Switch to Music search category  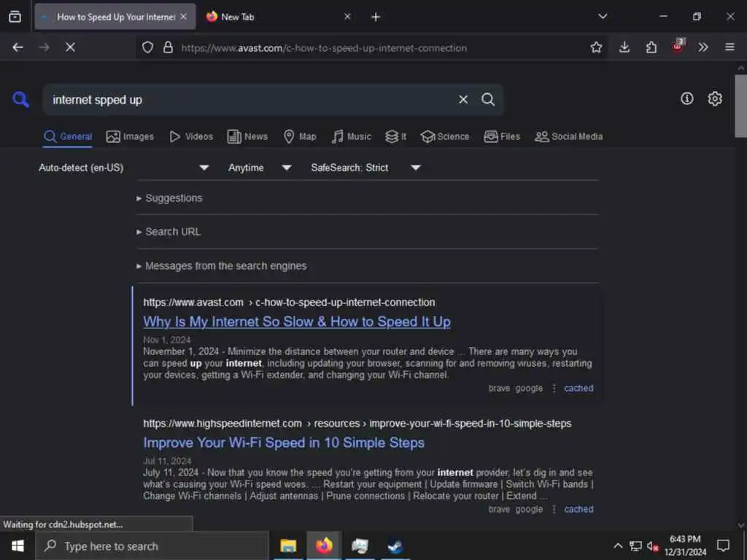(352, 136)
